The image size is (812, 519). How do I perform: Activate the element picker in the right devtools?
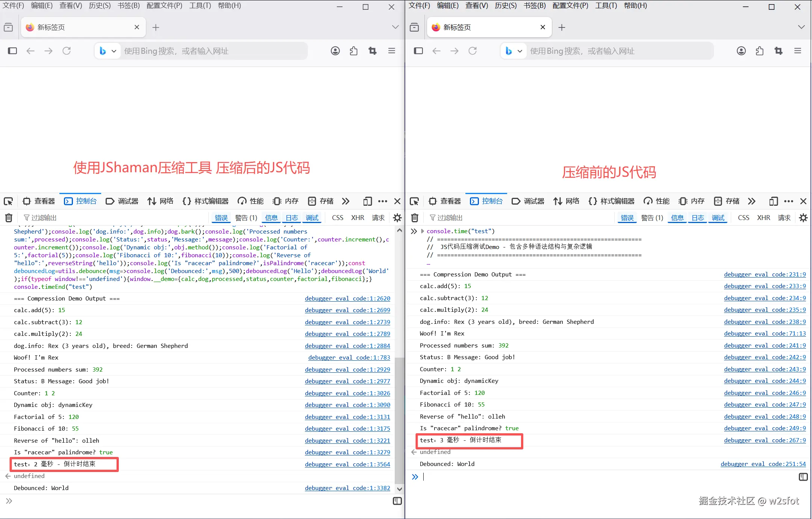click(414, 201)
